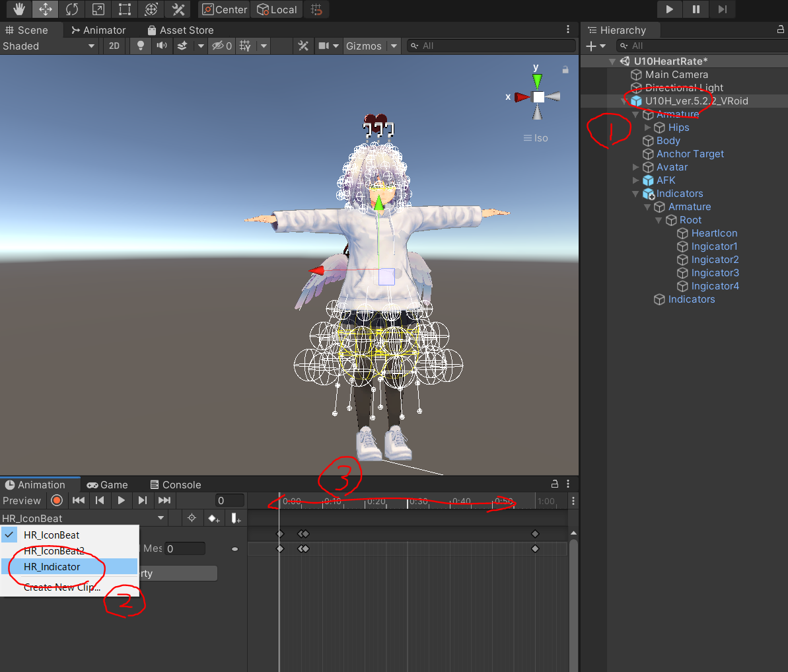Toggle the scene gizmo rotation lock
The image size is (788, 672).
tap(565, 70)
